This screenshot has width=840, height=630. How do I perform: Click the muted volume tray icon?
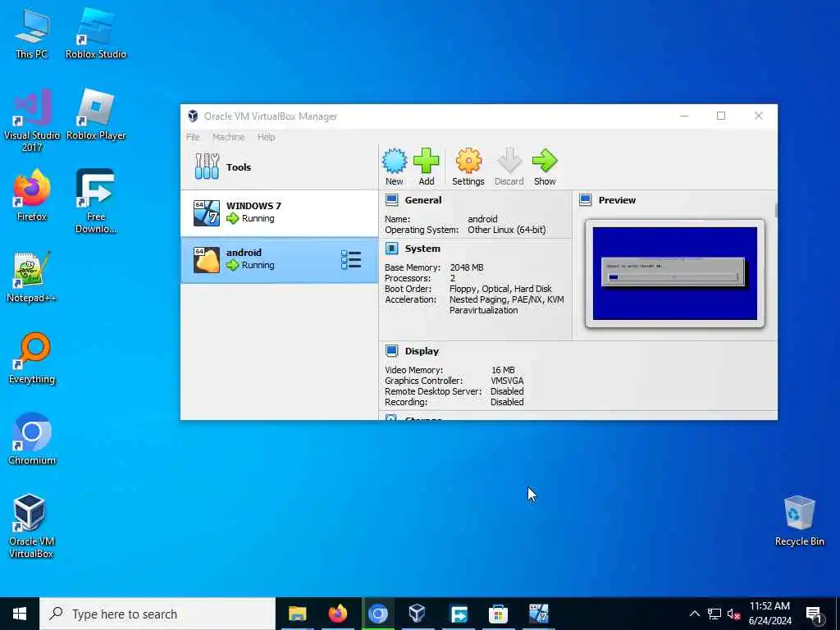733,614
